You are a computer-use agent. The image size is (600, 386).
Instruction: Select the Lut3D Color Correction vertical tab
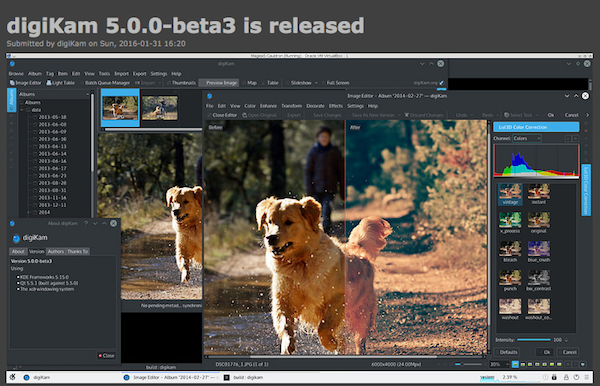coord(586,190)
